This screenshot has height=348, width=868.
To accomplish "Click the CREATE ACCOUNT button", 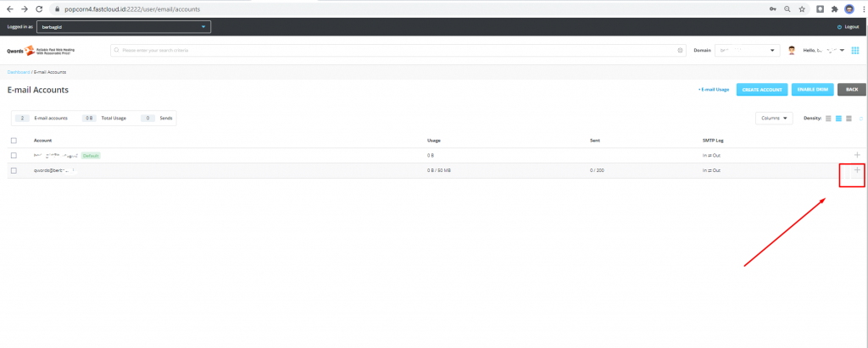I will [761, 89].
